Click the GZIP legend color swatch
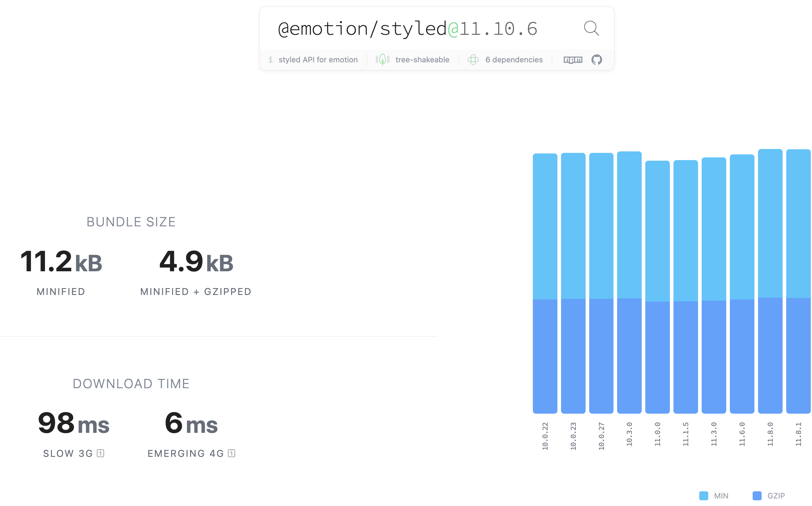Image resolution: width=812 pixels, height=506 pixels. click(x=757, y=496)
